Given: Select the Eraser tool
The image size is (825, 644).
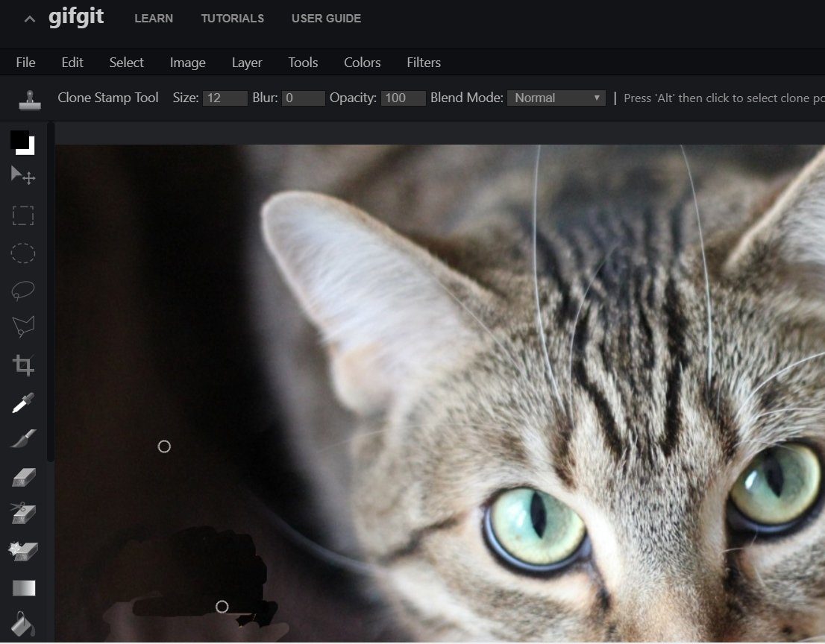Looking at the screenshot, I should click(x=23, y=477).
